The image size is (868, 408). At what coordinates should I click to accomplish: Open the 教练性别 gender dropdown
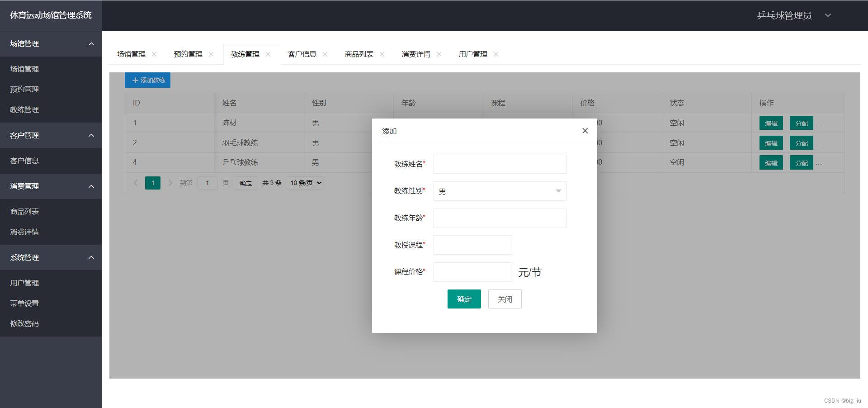point(500,191)
